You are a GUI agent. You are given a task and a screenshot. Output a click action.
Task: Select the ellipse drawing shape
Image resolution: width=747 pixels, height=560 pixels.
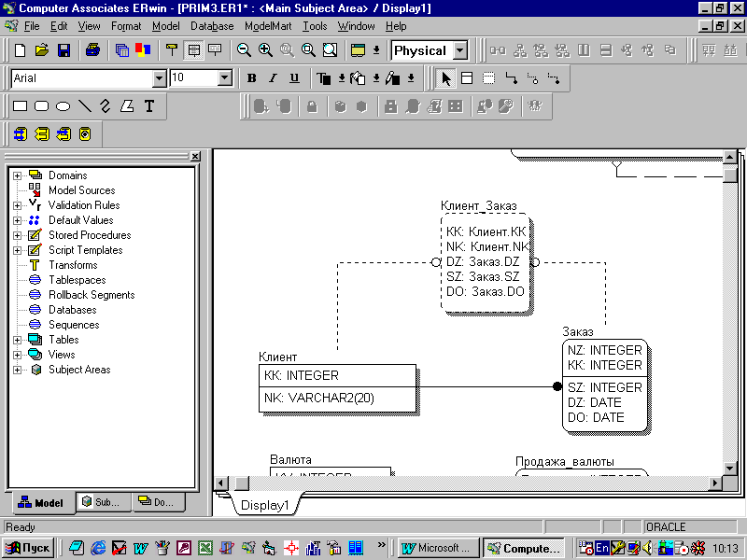[63, 106]
